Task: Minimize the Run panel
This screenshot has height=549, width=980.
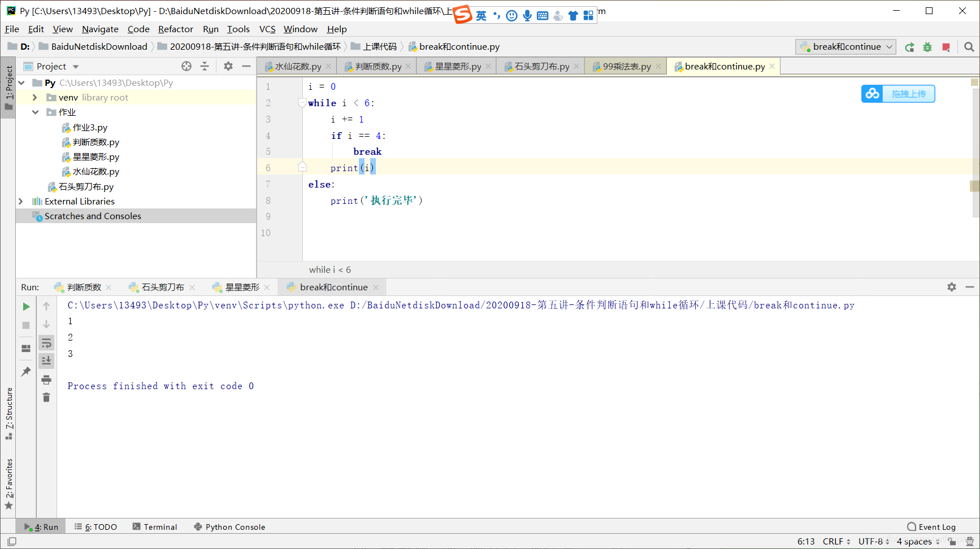Action: click(970, 287)
